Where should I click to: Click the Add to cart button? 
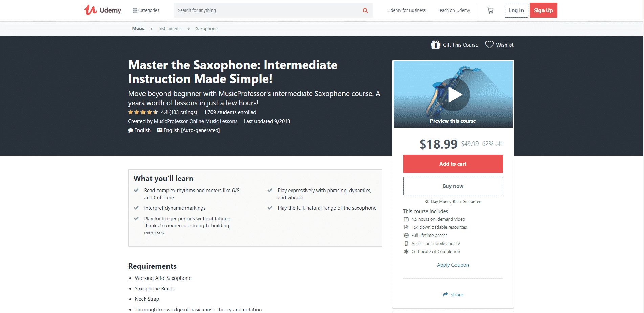pyautogui.click(x=453, y=164)
